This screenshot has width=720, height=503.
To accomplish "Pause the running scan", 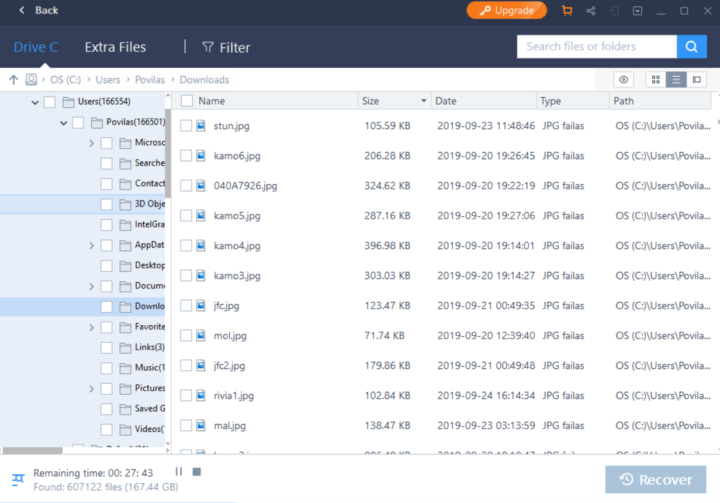I will (x=179, y=472).
